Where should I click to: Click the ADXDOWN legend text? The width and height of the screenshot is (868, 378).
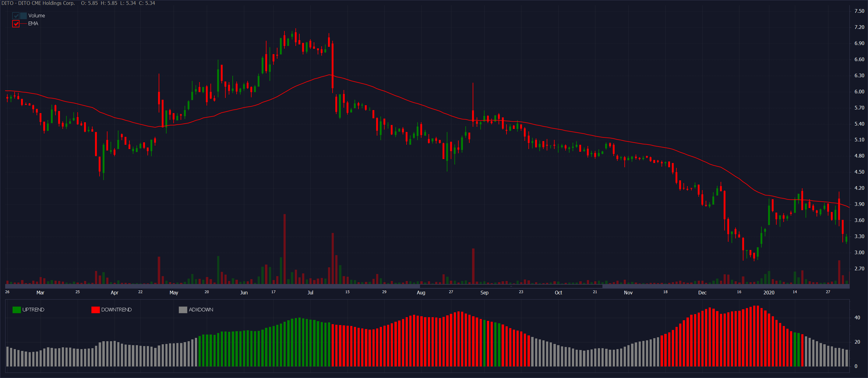(201, 310)
